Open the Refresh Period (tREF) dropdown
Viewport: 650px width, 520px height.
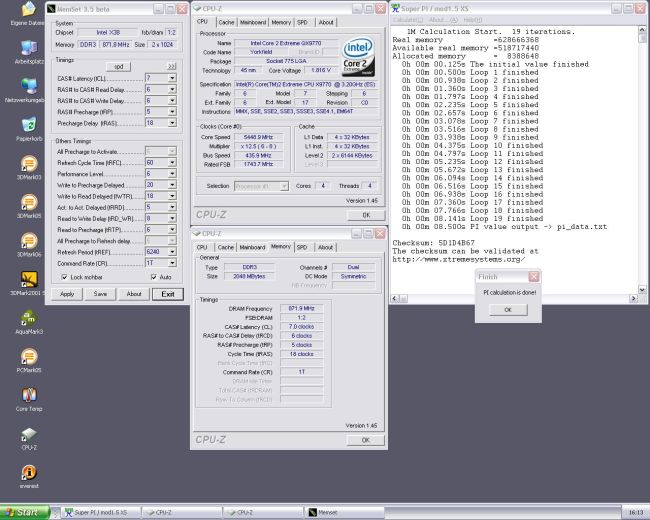172,252
